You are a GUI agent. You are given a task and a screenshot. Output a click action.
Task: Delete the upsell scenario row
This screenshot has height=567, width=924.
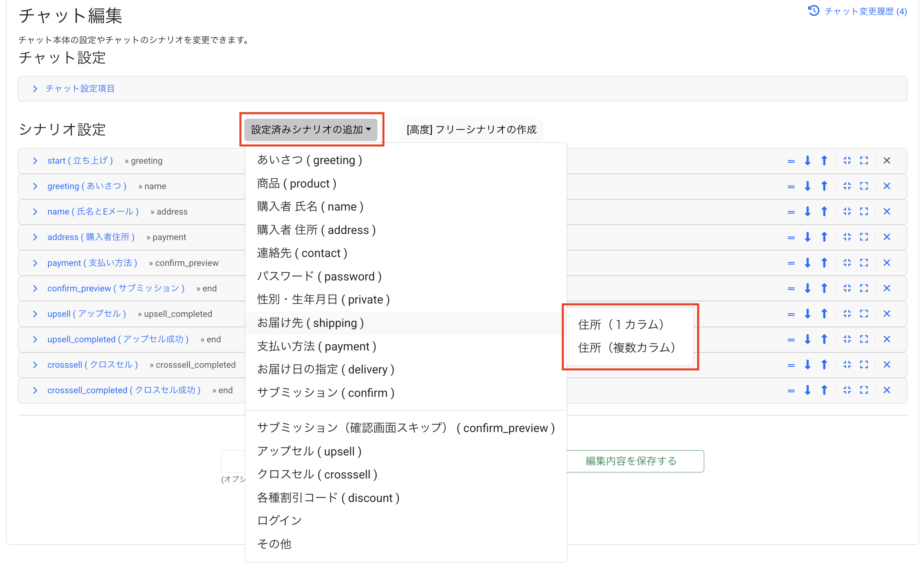tap(887, 314)
